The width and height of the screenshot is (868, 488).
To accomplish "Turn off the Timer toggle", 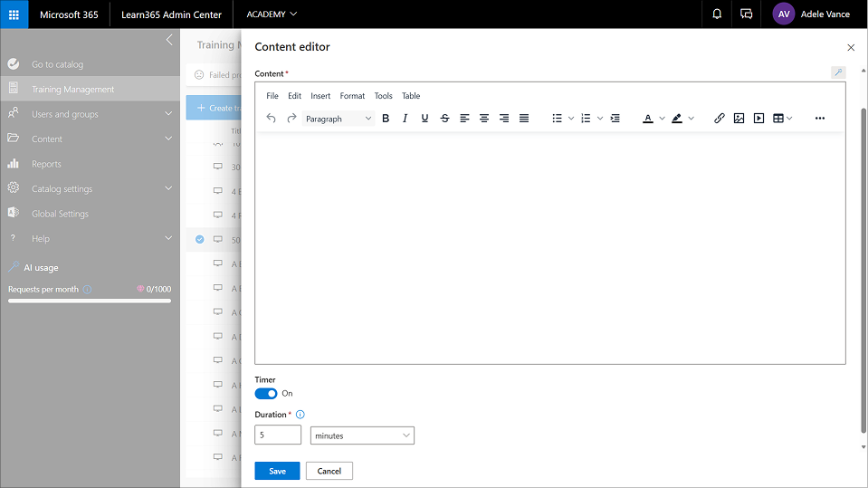I will (x=265, y=394).
